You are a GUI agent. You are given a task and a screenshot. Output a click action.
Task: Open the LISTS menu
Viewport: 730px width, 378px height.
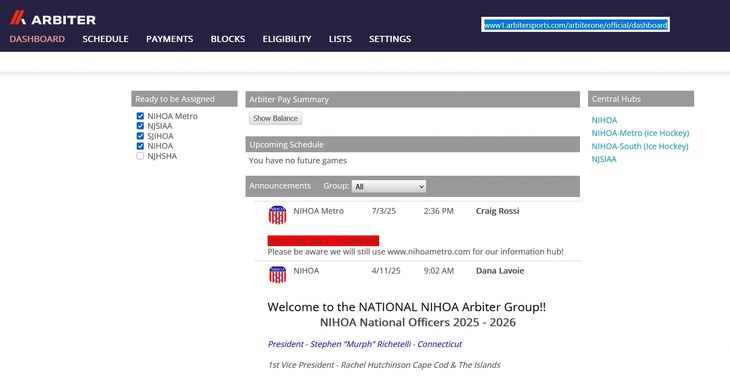click(x=340, y=39)
